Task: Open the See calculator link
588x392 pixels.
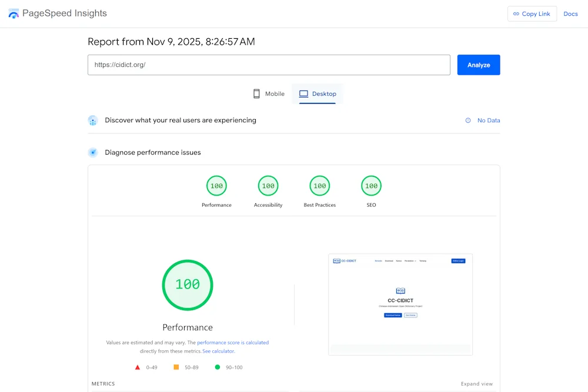Action: coord(218,351)
